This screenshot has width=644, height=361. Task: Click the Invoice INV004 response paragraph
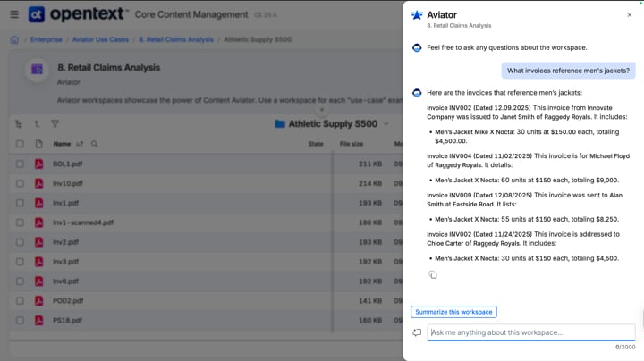(528, 161)
